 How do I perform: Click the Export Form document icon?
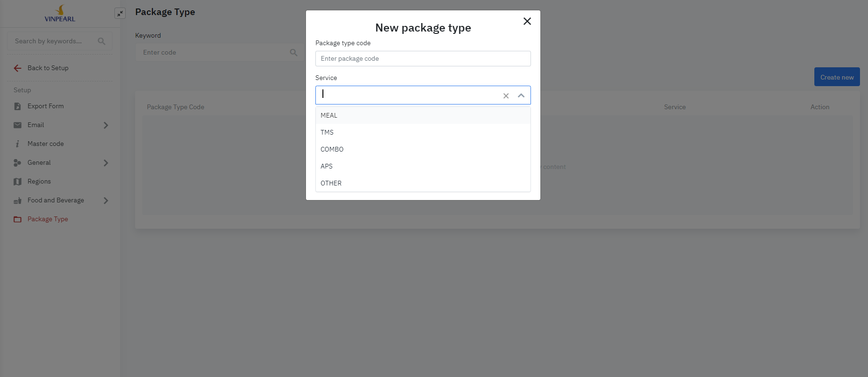point(17,106)
